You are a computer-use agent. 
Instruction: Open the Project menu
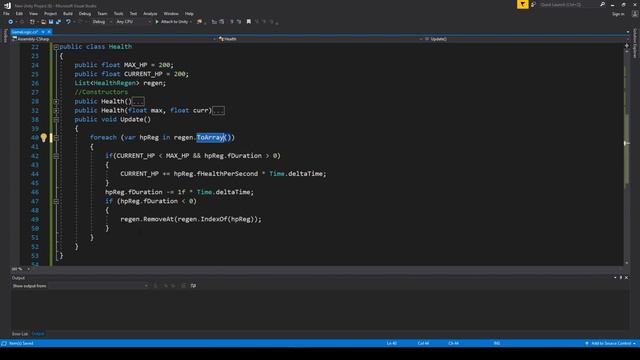click(x=51, y=14)
